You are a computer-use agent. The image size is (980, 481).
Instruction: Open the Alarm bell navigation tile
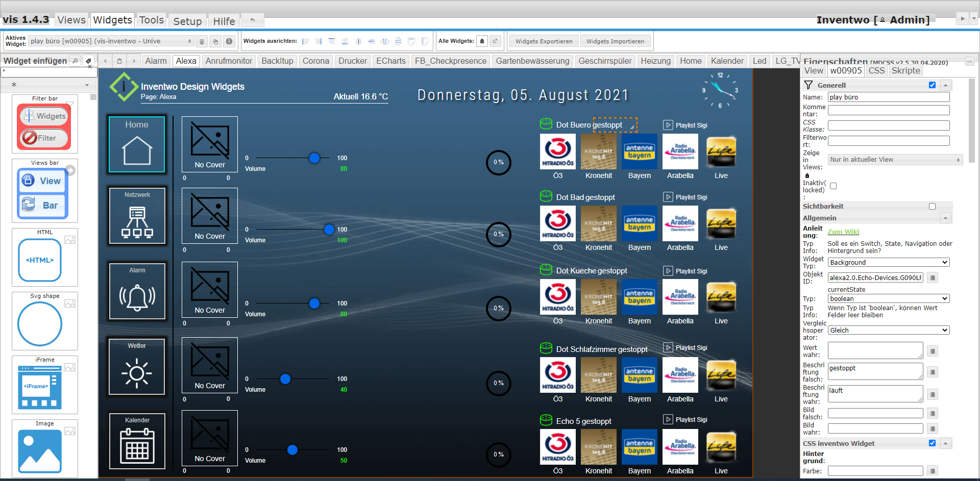click(x=137, y=291)
